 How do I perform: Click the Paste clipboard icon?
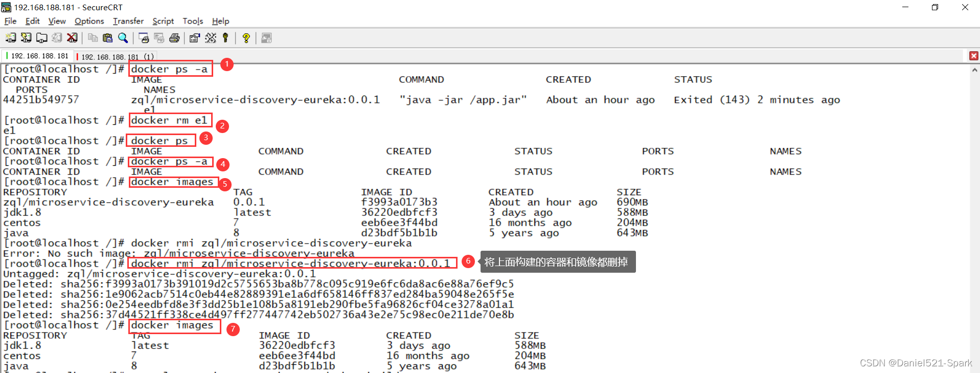tap(107, 38)
